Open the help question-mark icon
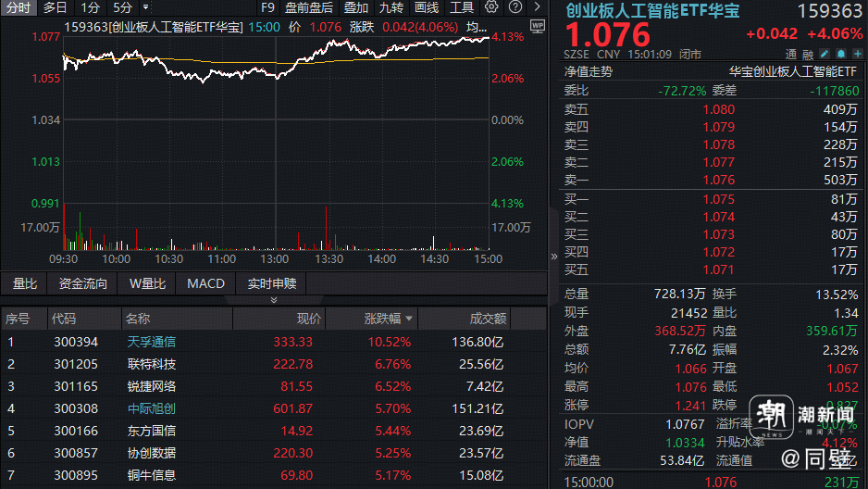The height and width of the screenshot is (489, 868). point(515,7)
